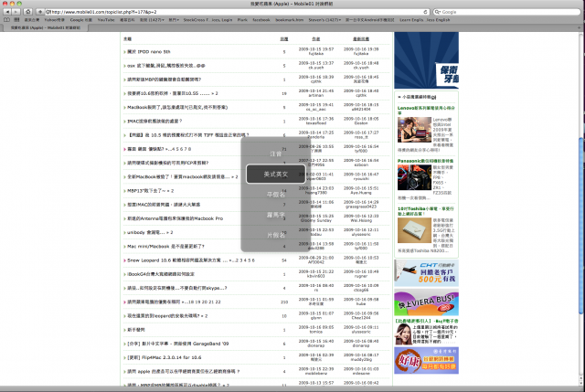This screenshot has height=392, width=585.
Task: Open the Learn English bookmark
Action: tap(424, 20)
